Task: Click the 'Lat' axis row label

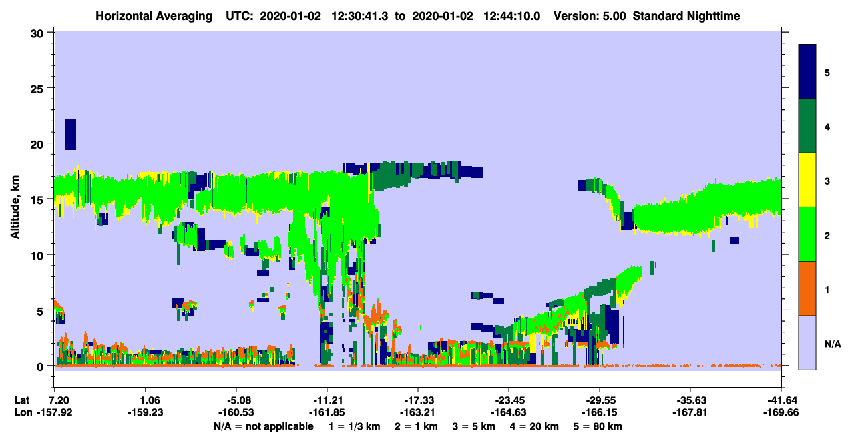Action: [x=21, y=400]
